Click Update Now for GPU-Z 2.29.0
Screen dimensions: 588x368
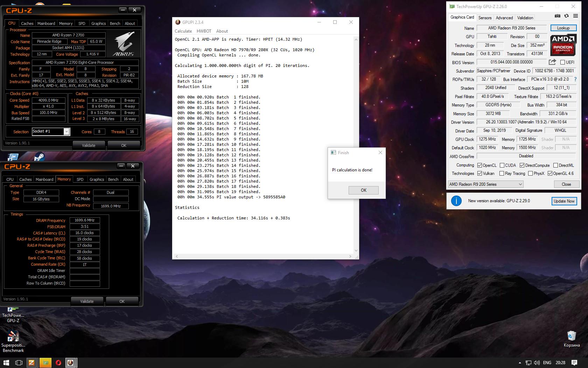click(564, 201)
